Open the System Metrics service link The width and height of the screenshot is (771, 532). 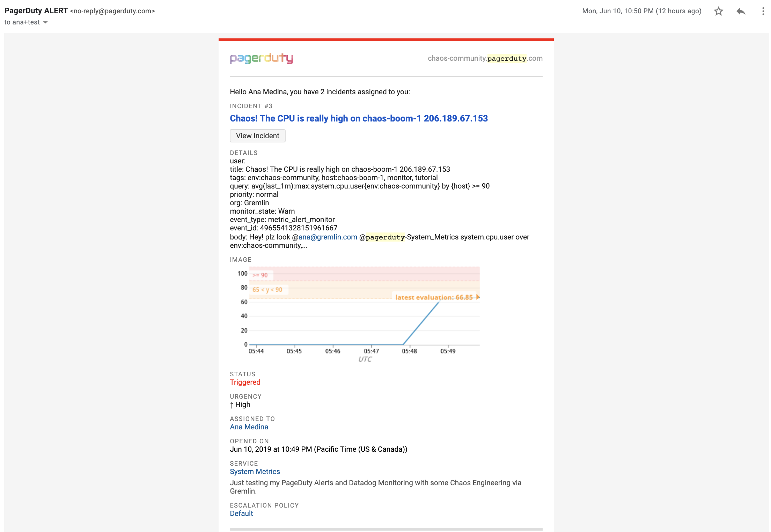pos(255,472)
